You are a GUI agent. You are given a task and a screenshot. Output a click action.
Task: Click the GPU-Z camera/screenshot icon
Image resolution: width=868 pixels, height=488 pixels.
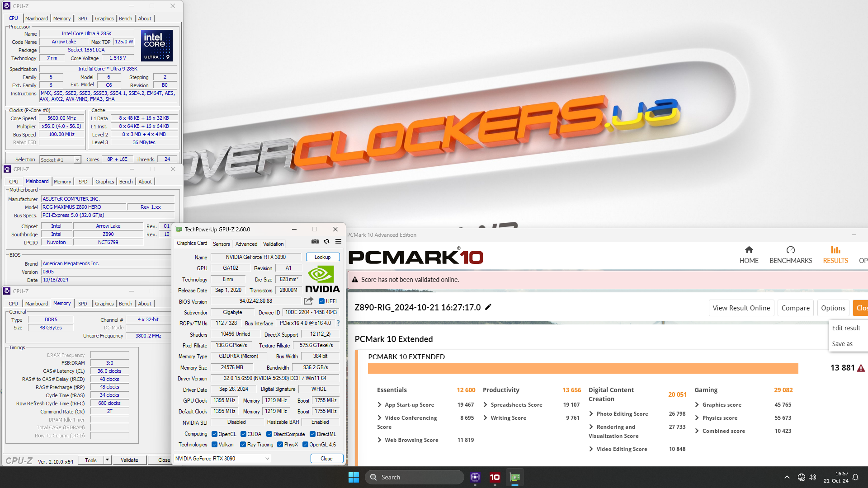[x=315, y=241]
